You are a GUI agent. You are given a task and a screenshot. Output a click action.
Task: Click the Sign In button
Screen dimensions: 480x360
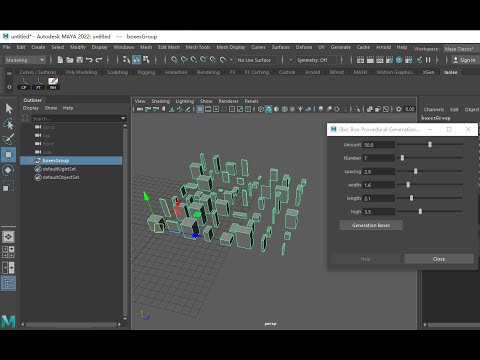[464, 60]
